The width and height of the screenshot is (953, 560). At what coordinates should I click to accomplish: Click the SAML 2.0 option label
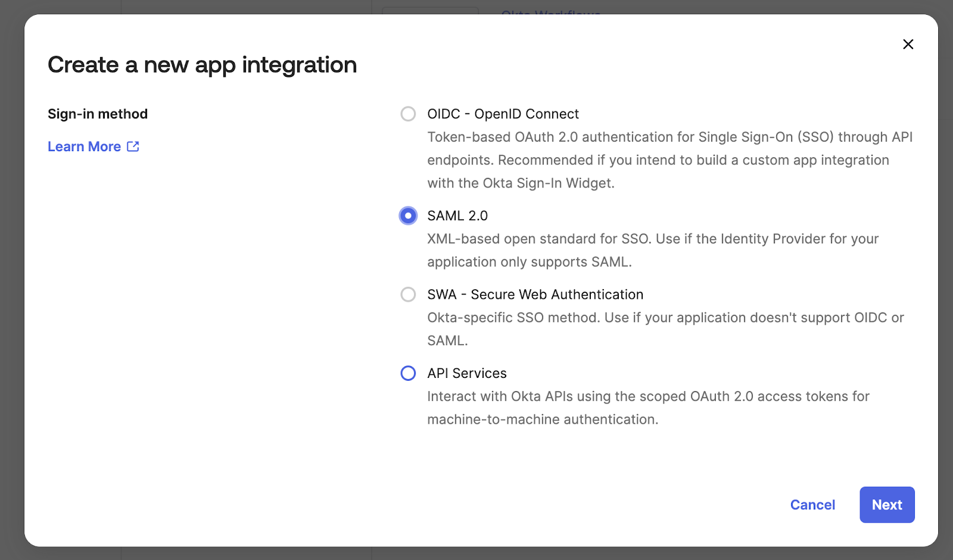coord(457,215)
